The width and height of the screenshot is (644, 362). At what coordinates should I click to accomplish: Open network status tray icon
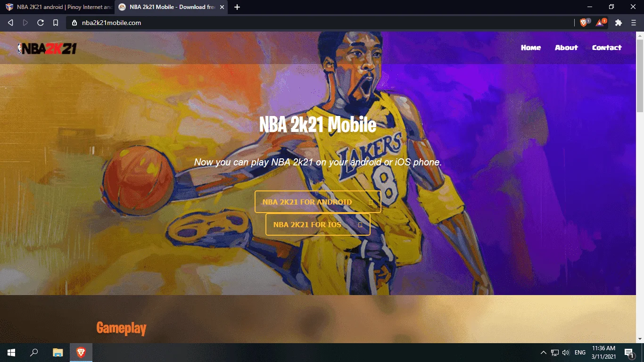555,353
